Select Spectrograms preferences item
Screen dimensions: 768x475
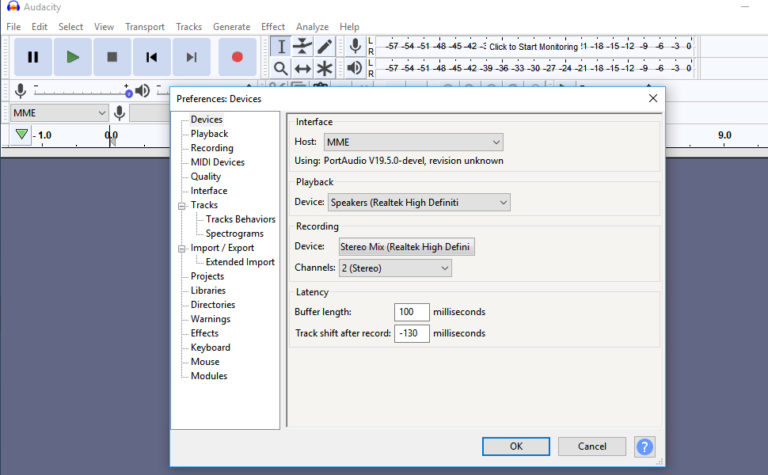(235, 234)
